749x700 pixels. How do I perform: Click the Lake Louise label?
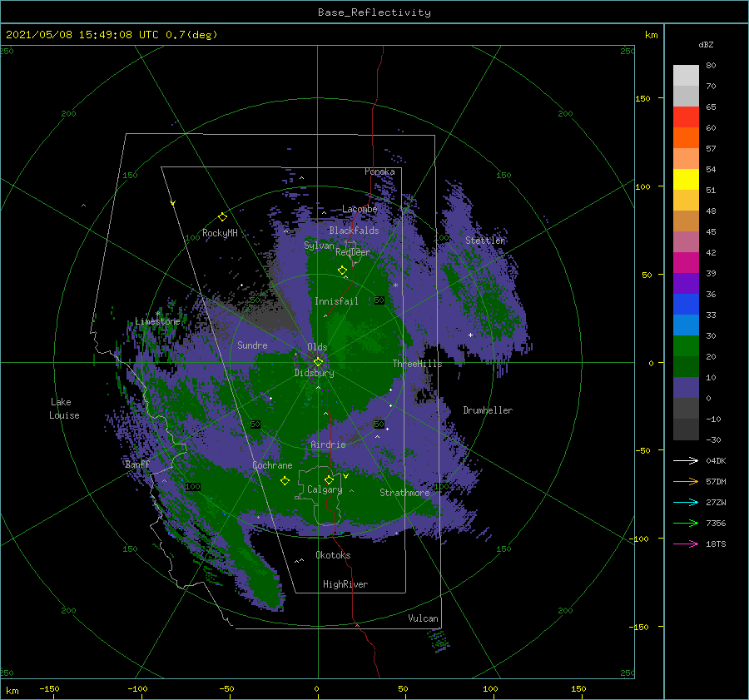[x=64, y=409]
